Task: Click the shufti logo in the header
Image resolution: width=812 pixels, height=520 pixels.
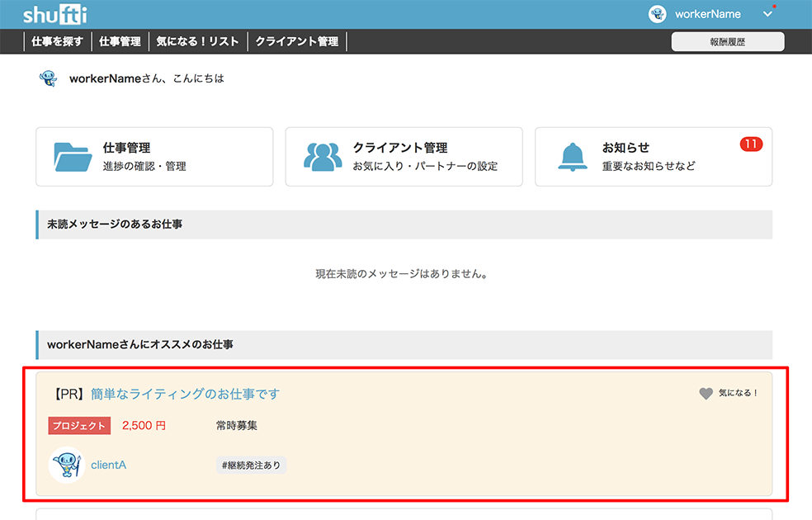Action: [55, 15]
